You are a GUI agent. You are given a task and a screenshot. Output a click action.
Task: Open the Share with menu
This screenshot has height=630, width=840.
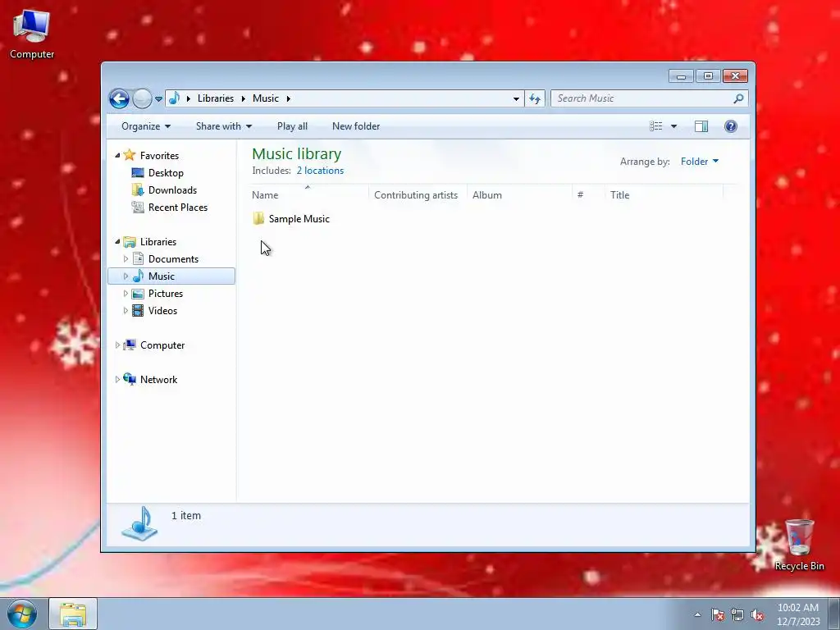click(224, 126)
